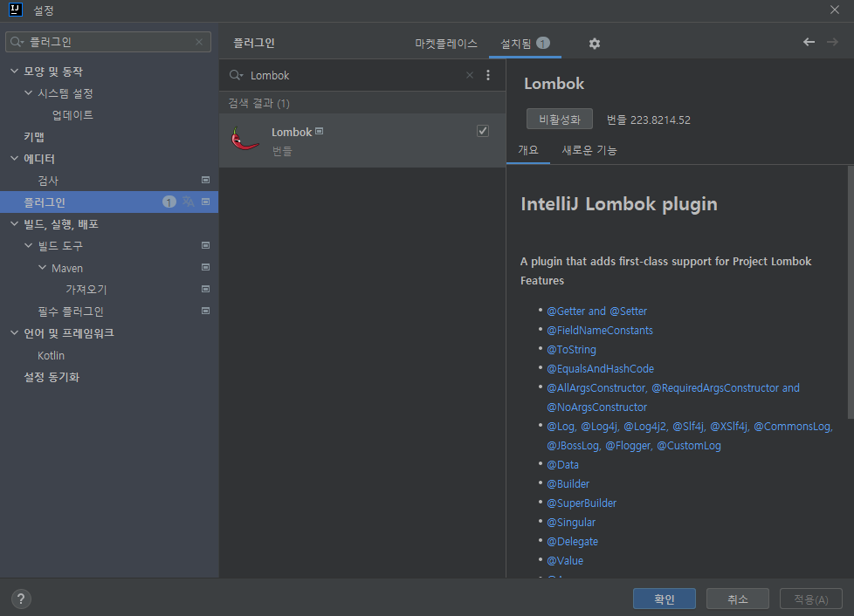
Task: Collapse the Maven node
Action: coord(43,267)
